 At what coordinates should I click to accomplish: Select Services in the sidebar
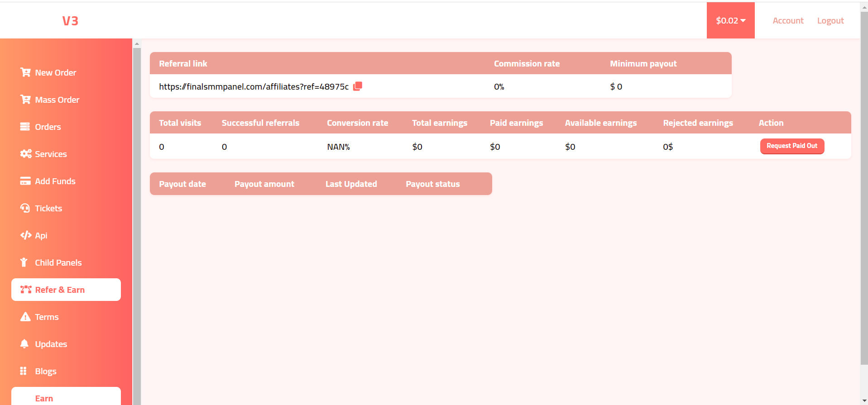click(66, 154)
